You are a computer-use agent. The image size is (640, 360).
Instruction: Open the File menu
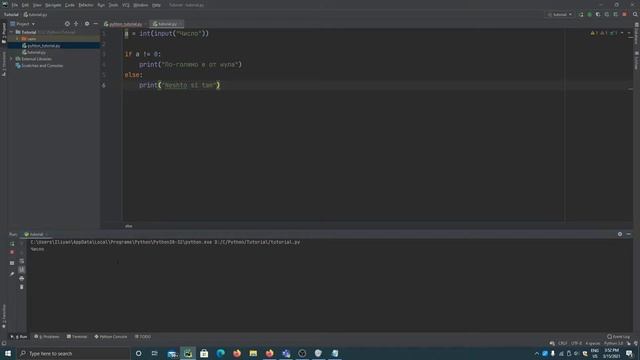(15, 5)
